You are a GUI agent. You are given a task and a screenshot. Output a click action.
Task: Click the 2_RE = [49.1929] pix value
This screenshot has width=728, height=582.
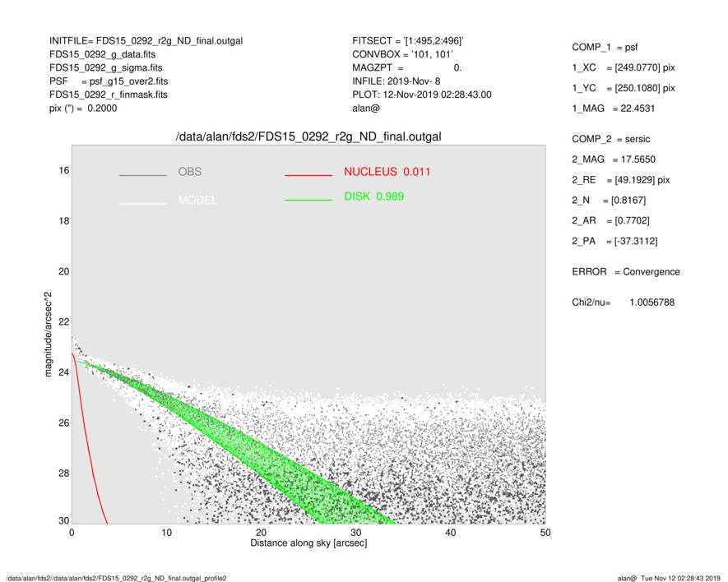pyautogui.click(x=621, y=180)
